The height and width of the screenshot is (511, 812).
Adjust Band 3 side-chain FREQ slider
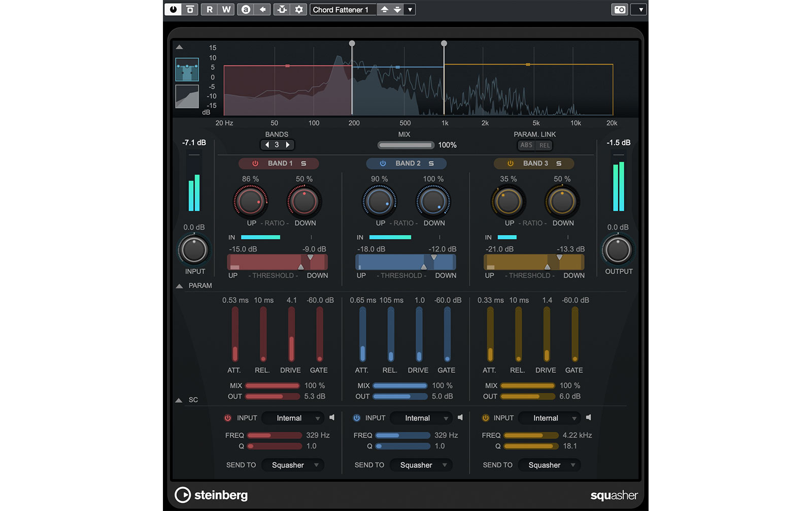tap(531, 435)
